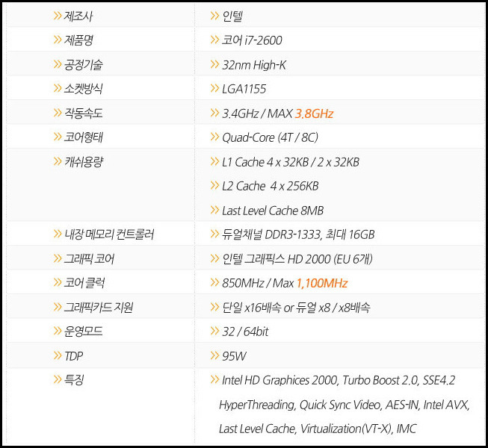Click the chevron icon before L2 Cache
The height and width of the screenshot is (448, 488).
(x=214, y=186)
